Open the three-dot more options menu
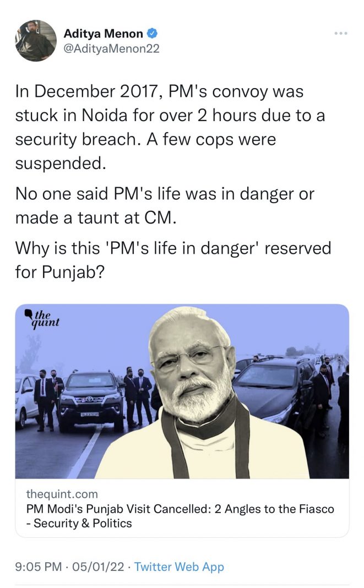This screenshot has height=588, width=364. tap(341, 34)
